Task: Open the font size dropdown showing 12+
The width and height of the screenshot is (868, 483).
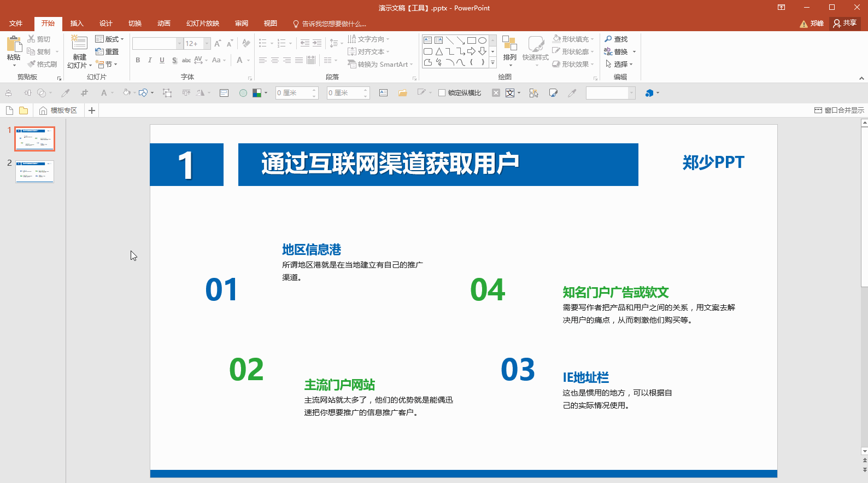Action: pos(207,43)
